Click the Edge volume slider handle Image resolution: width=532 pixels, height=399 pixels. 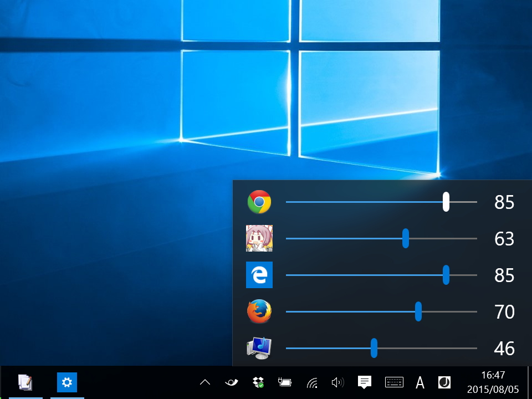coord(446,275)
